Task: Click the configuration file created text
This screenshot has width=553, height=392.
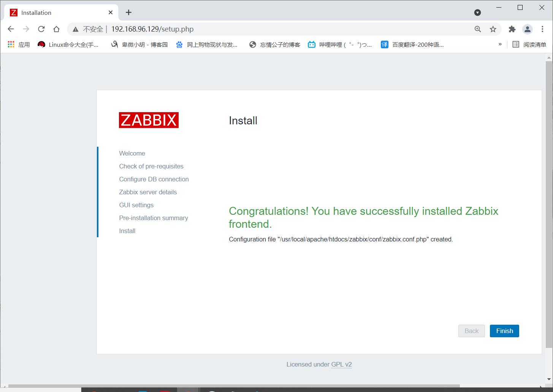Action: [341, 239]
